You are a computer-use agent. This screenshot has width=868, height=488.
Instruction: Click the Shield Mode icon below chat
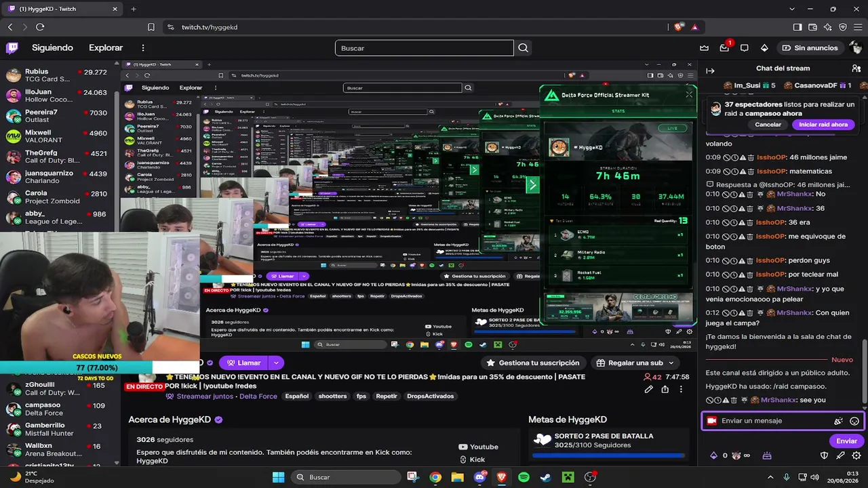tap(825, 455)
